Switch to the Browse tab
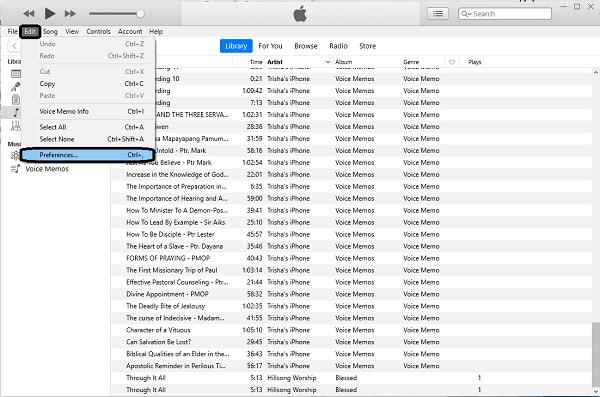Viewport: 600px width, 397px height. (306, 46)
